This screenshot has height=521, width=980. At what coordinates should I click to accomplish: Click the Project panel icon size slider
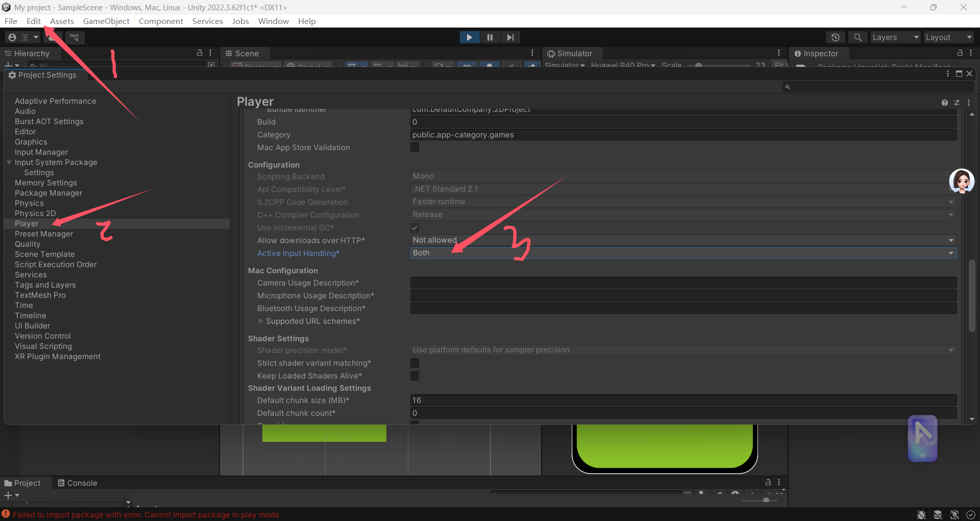pyautogui.click(x=760, y=500)
